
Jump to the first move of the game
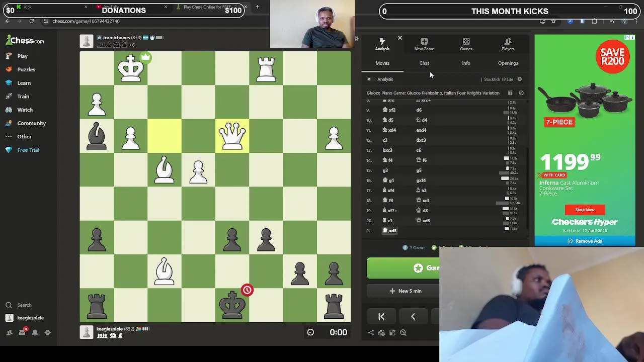pyautogui.click(x=381, y=317)
